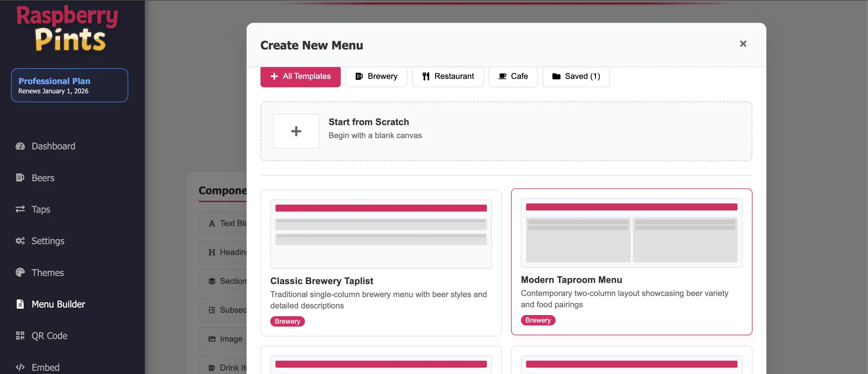This screenshot has height=374, width=868.
Task: Click the Subsection indent icon in Components
Action: pos(212,310)
